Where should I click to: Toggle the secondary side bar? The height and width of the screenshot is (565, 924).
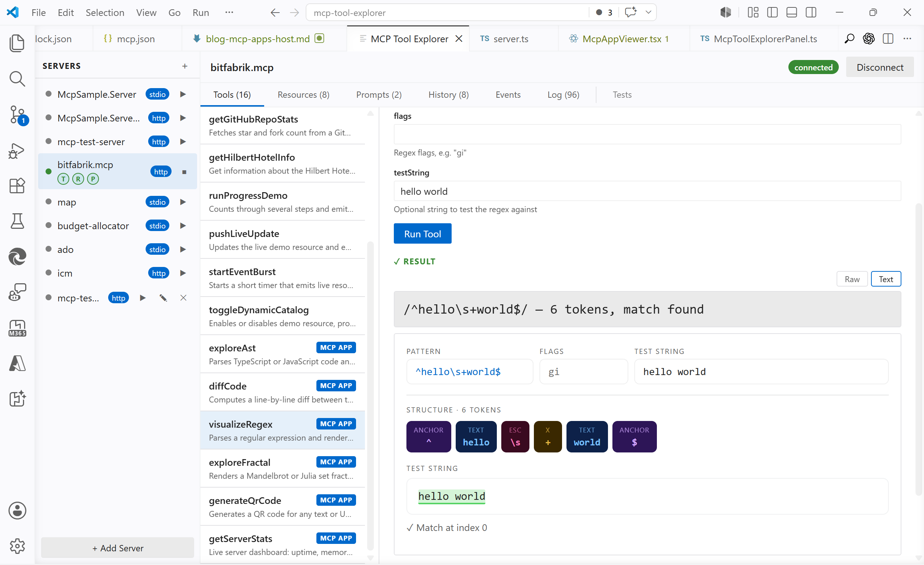pos(811,12)
